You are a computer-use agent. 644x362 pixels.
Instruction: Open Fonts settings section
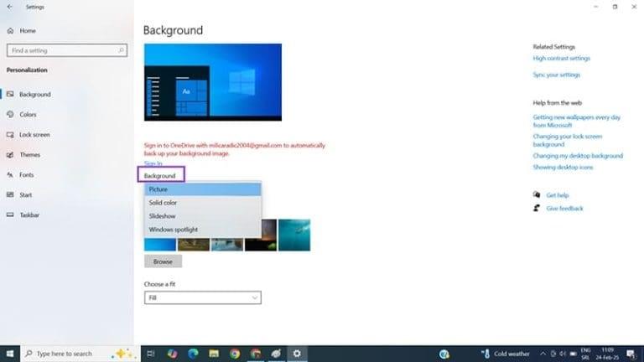coord(26,175)
